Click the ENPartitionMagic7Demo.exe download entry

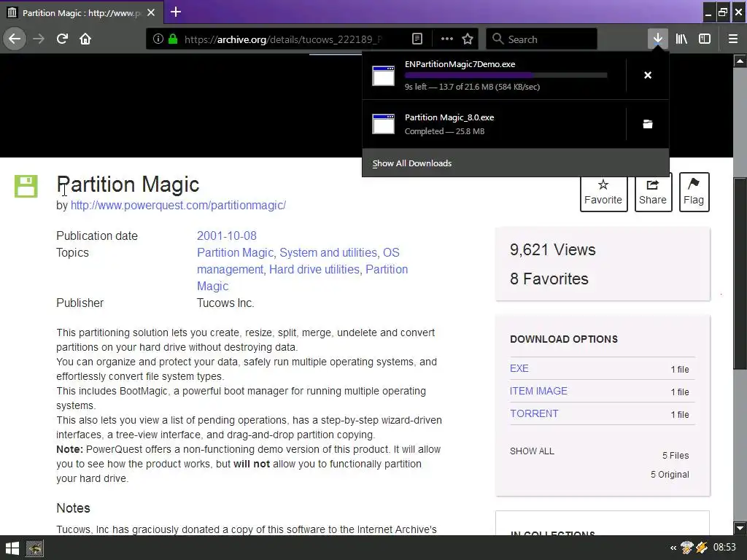(494, 75)
